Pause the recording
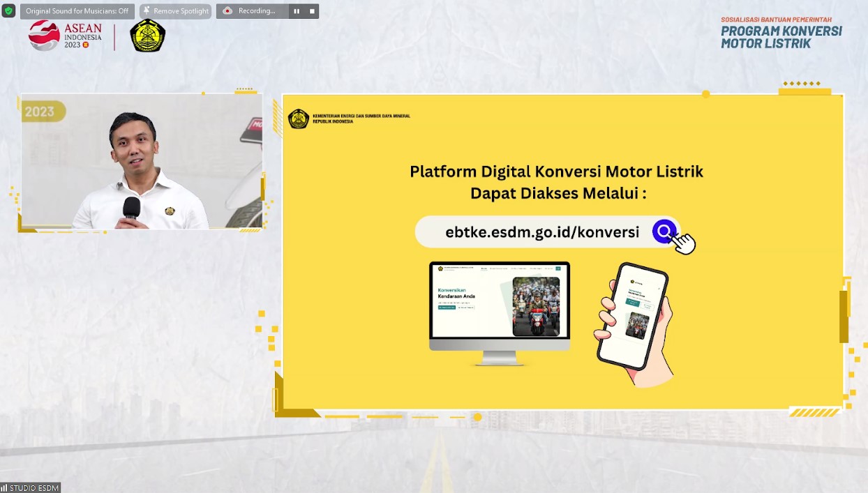Viewport: 868px width, 493px height. [297, 11]
